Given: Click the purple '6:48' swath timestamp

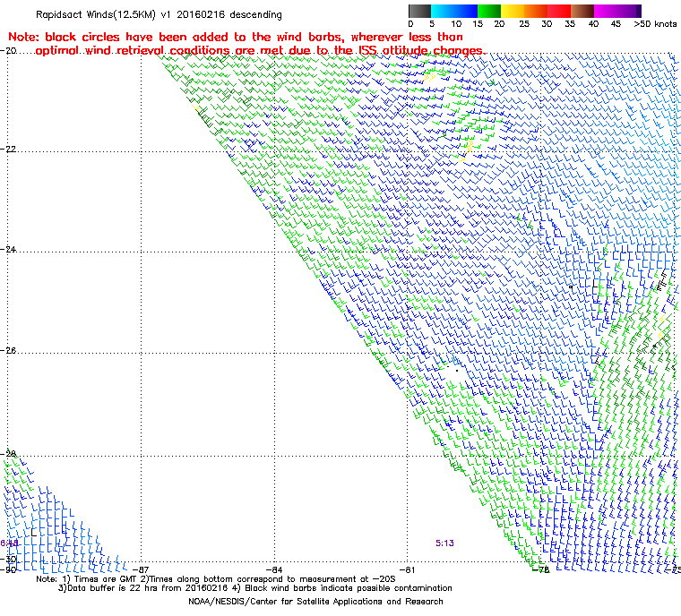Looking at the screenshot, I should 9,543.
